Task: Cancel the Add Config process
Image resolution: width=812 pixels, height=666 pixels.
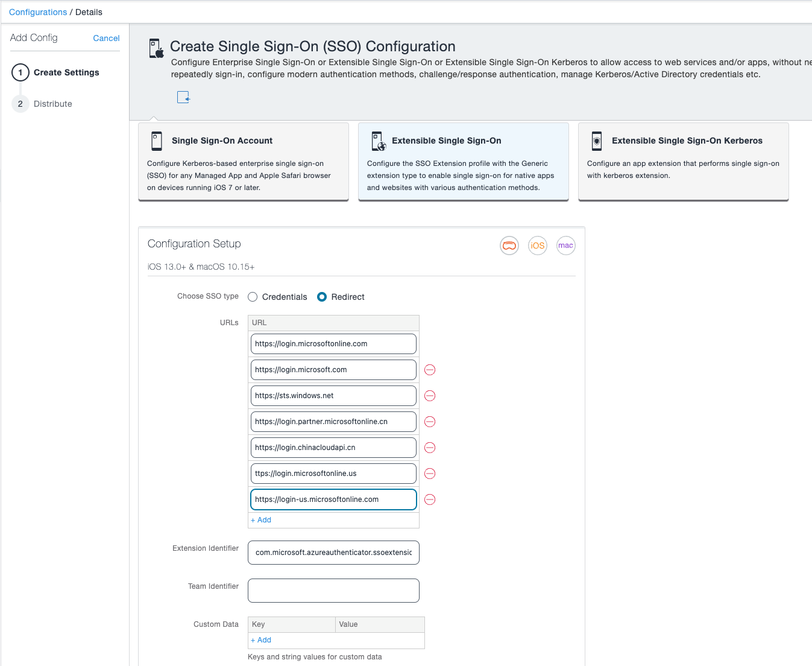Action: point(106,38)
